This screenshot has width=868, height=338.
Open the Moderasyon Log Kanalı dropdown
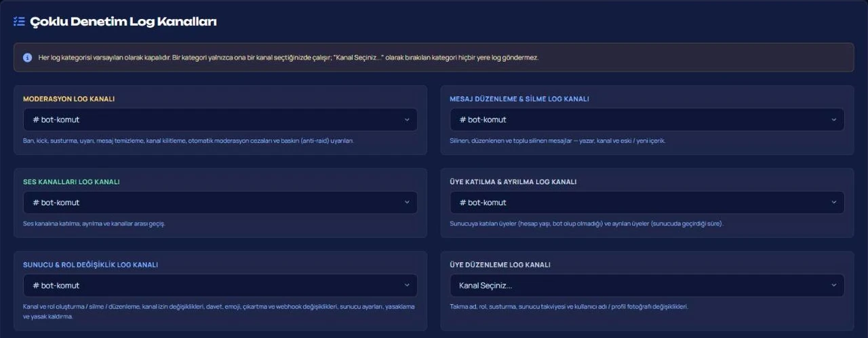point(220,119)
